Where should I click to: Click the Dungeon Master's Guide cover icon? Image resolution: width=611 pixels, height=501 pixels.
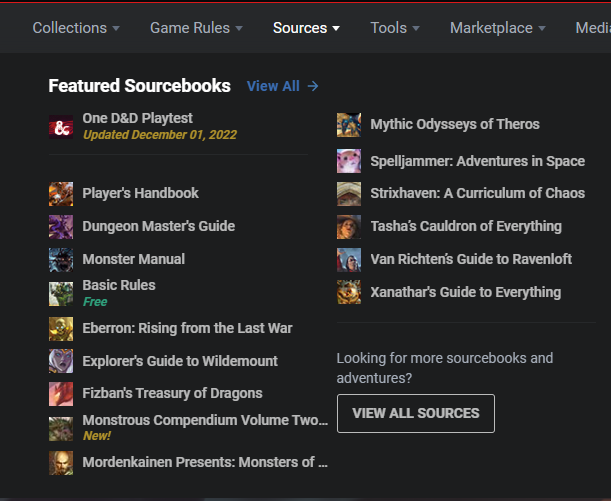(x=61, y=227)
